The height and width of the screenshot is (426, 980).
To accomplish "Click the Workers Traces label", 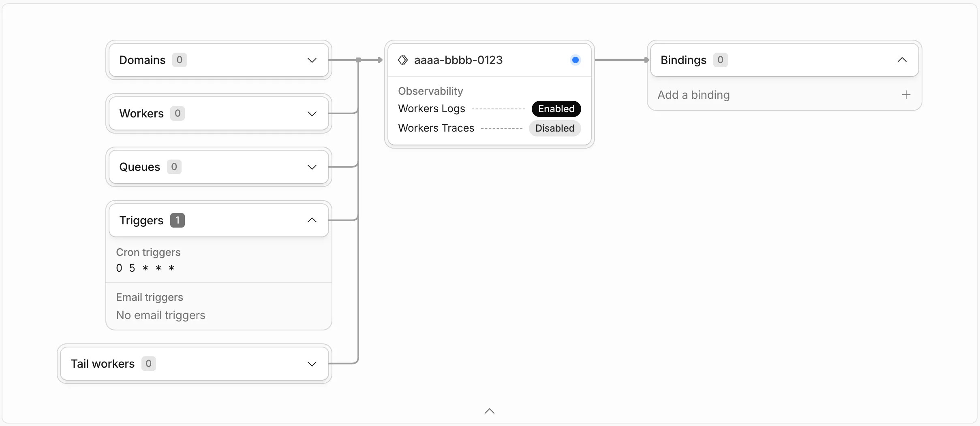I will [x=436, y=128].
